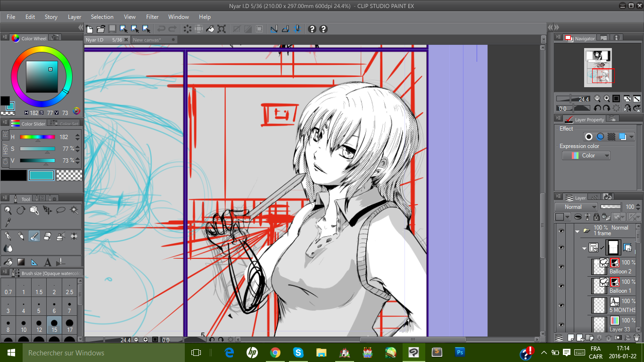Viewport: 644px width, 362px height.
Task: Toggle the Lock layer icon
Action: pos(596,217)
